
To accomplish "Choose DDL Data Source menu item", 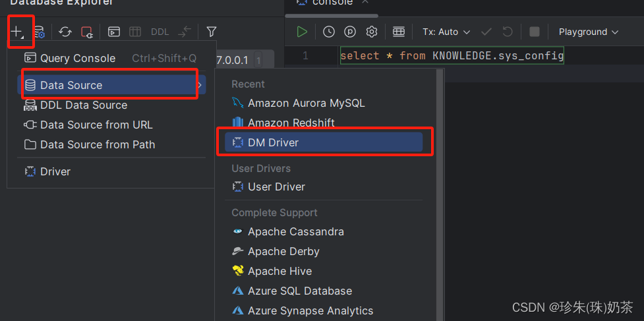I will click(111, 105).
